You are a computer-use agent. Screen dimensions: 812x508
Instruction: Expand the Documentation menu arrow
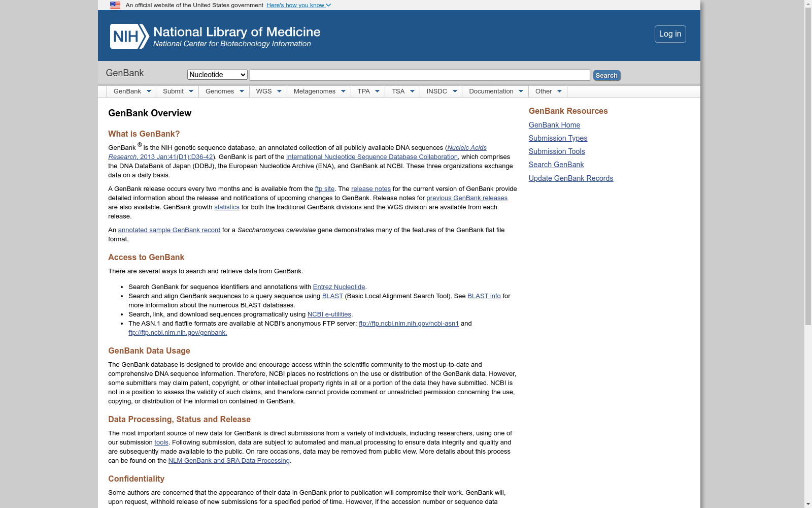521,91
